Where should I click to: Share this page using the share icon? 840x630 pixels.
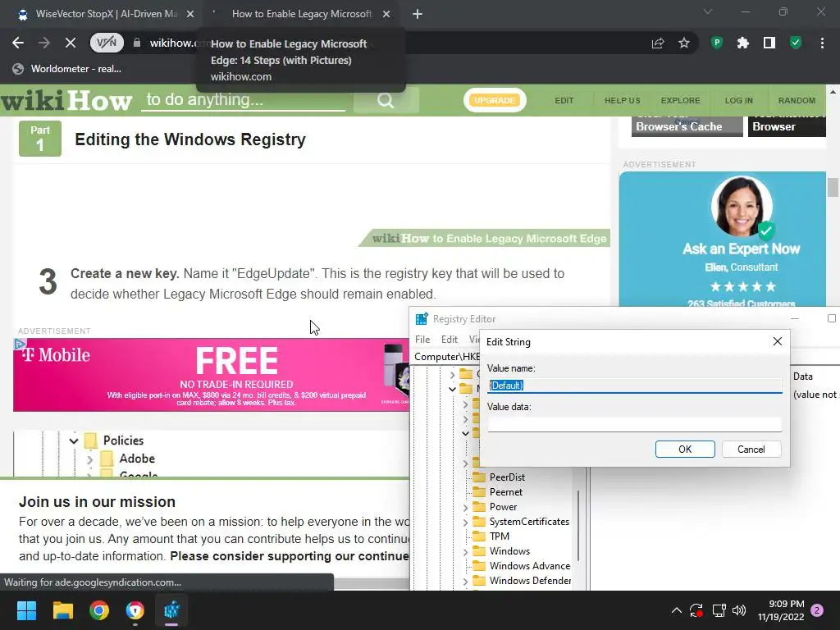[658, 43]
